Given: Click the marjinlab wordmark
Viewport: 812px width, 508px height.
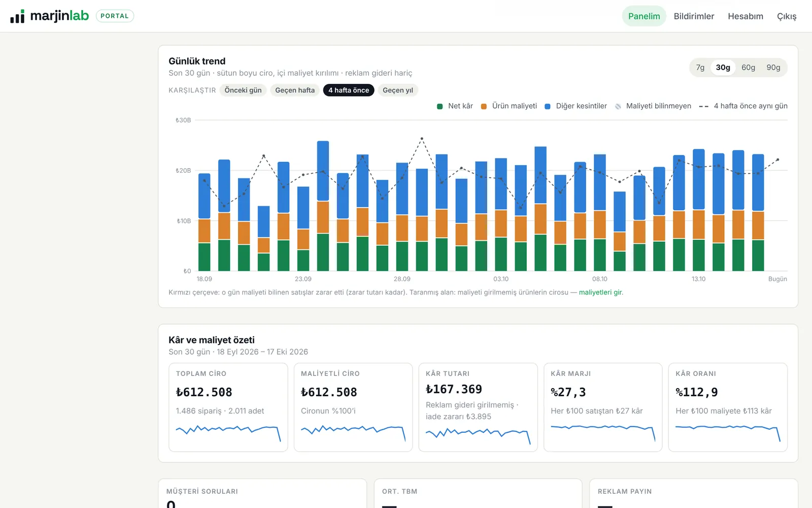Looking at the screenshot, I should pos(59,16).
